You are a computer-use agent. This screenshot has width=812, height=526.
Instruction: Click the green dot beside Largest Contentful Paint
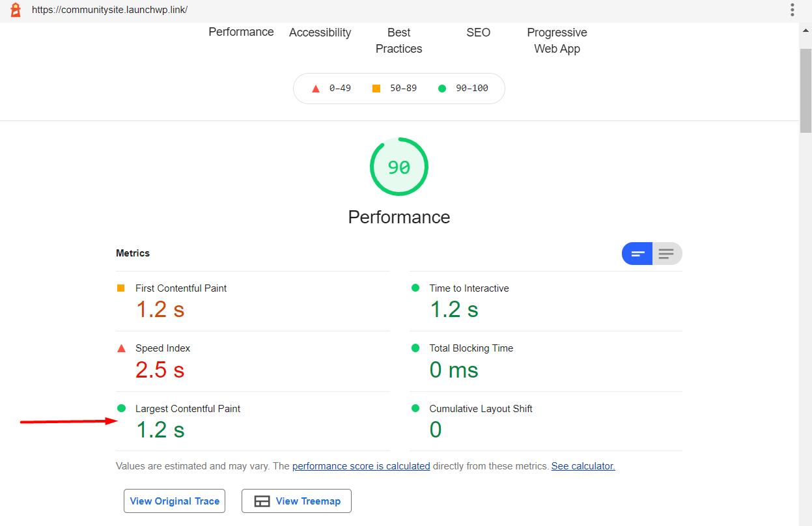tap(120, 408)
